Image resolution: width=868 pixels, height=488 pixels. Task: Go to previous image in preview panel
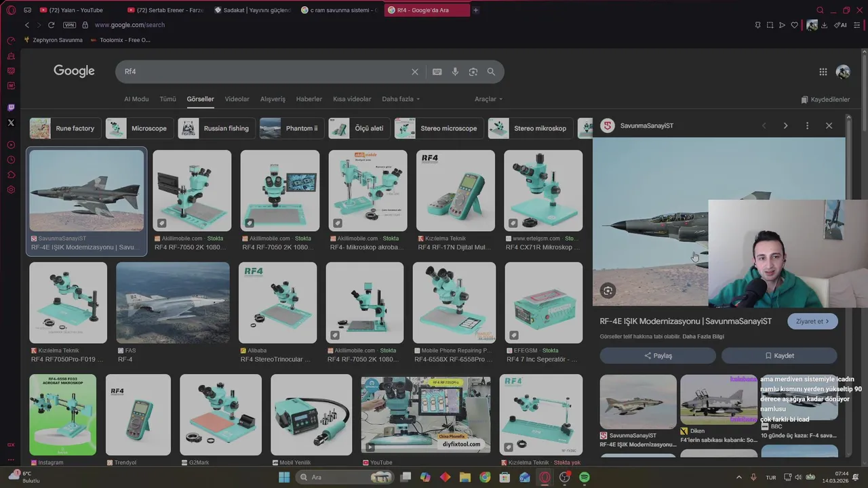pos(764,125)
